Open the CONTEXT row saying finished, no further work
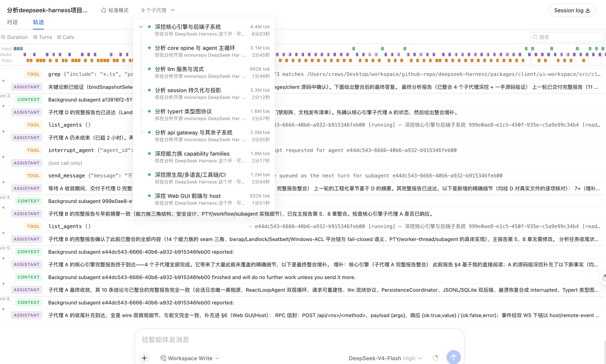The height and width of the screenshot is (364, 606). tap(303, 277)
